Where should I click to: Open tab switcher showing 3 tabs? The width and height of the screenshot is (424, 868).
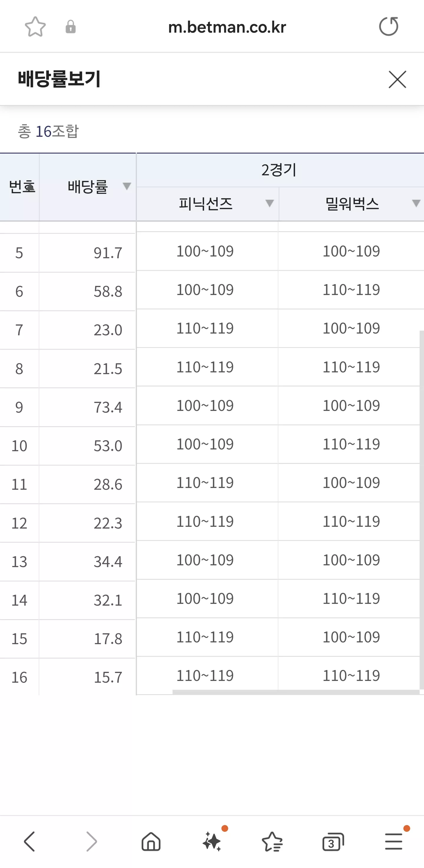click(333, 841)
